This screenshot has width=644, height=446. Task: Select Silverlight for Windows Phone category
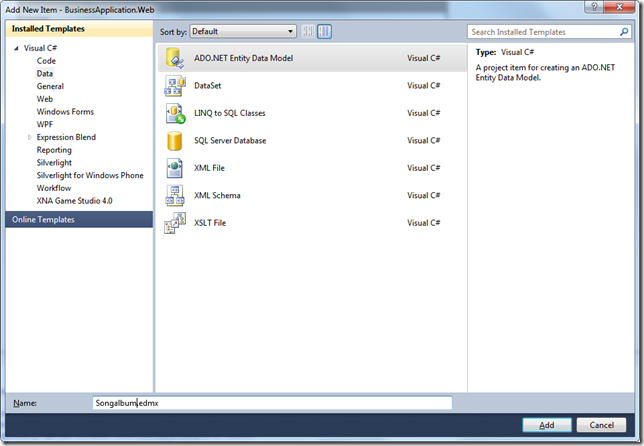(90, 175)
